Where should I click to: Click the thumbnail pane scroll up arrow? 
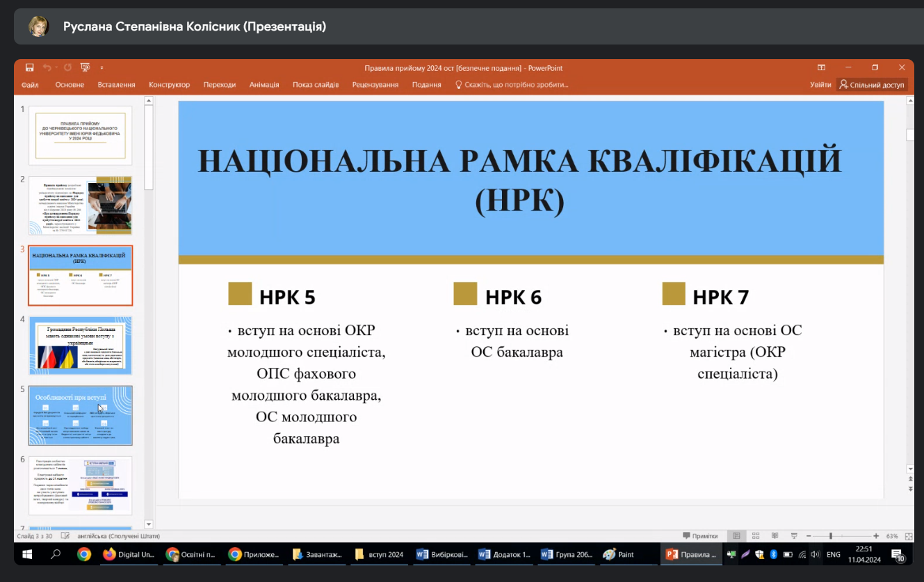pyautogui.click(x=148, y=101)
